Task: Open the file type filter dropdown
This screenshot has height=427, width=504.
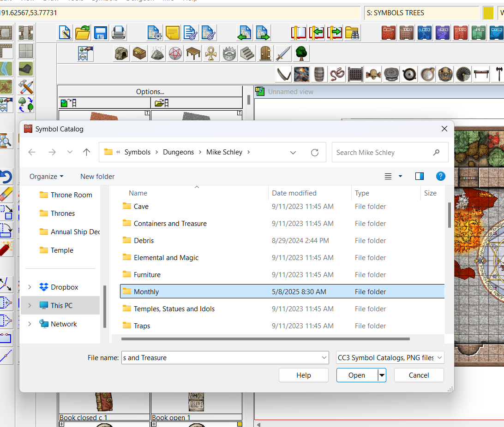Action: [390, 357]
